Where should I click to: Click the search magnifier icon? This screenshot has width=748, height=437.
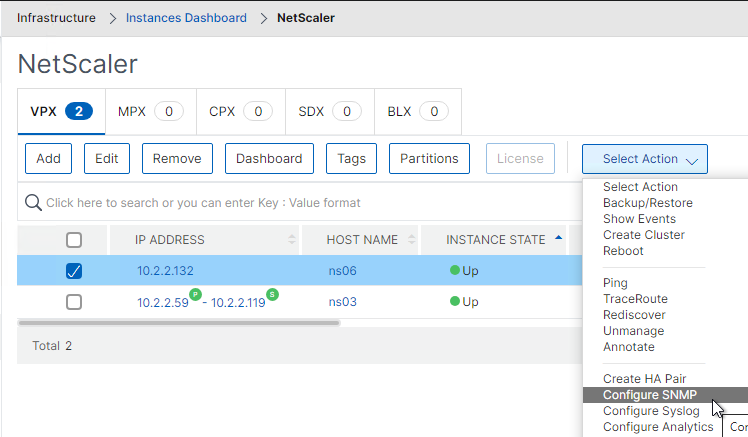point(33,203)
